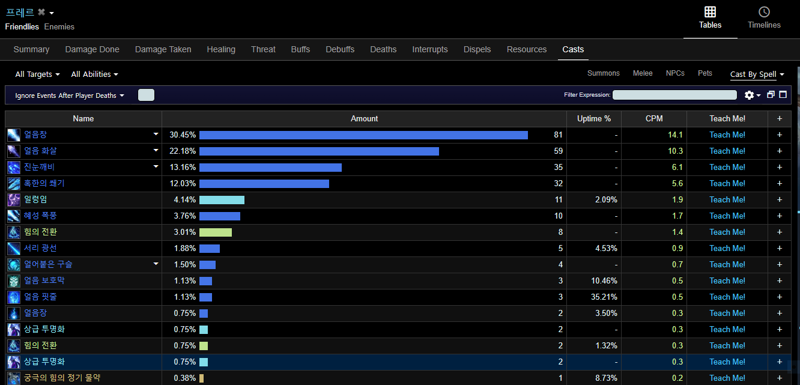Viewport: 800px width, 385px height.
Task: Toggle the NPCs filter
Action: coord(675,73)
